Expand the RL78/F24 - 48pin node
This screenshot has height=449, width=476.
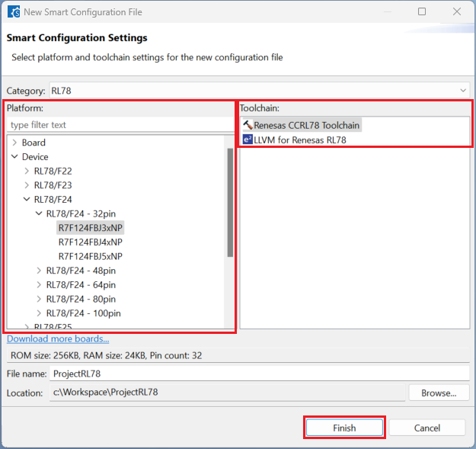[x=39, y=271]
